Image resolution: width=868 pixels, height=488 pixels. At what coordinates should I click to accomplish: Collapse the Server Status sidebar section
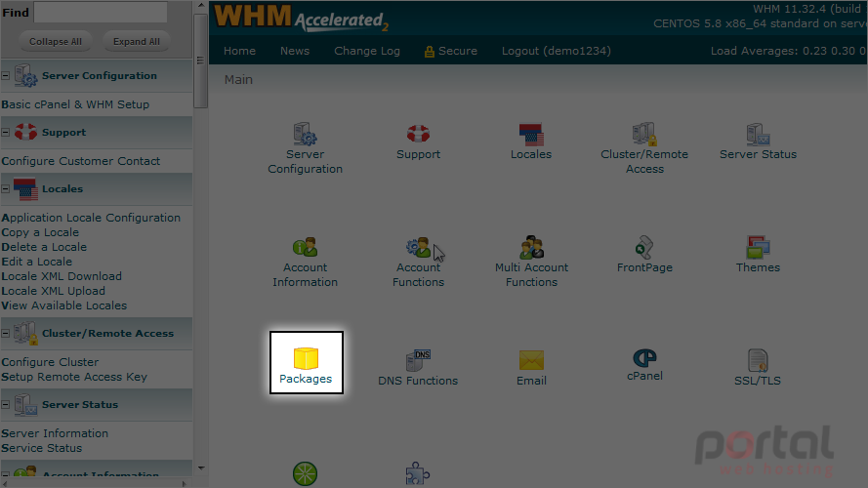[6, 404]
